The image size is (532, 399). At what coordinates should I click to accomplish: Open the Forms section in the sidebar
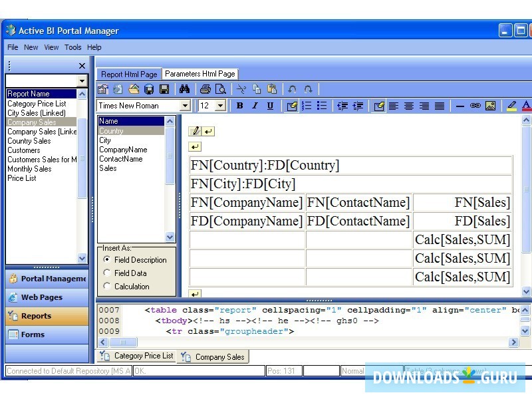47,334
